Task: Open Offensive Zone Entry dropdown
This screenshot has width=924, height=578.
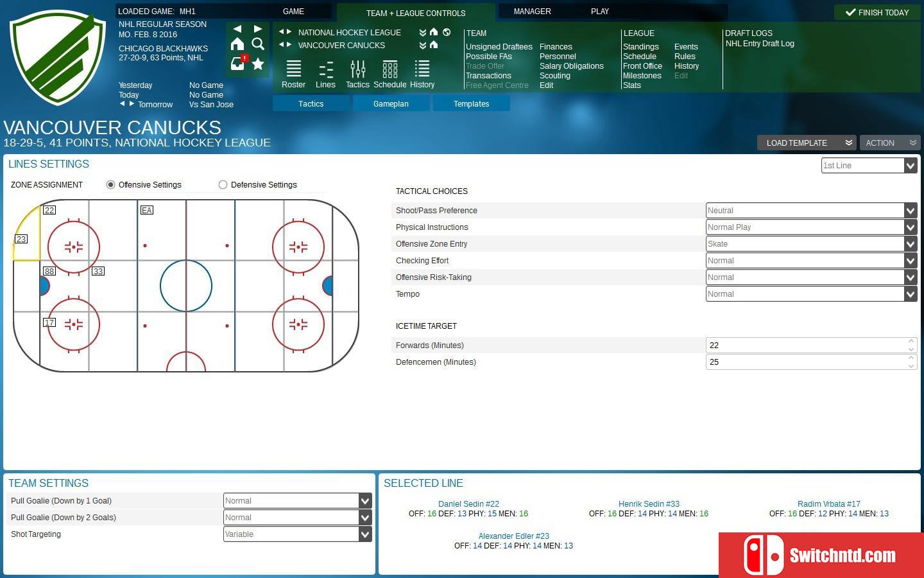Action: click(x=811, y=243)
